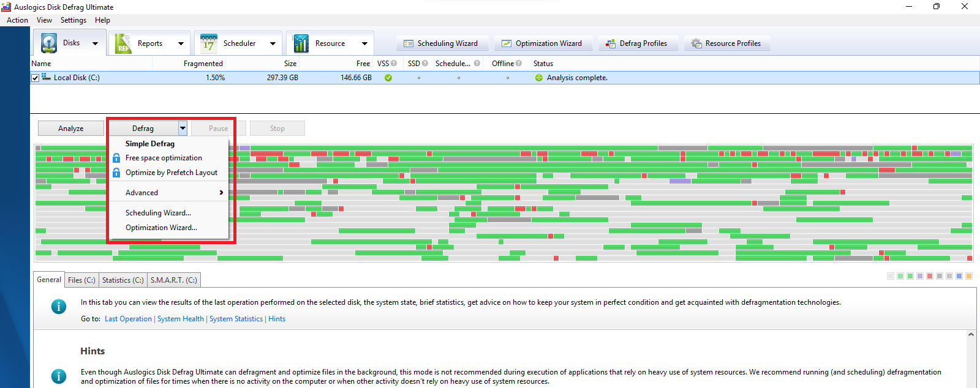
Task: Click the Defrag Profiles toolbar icon
Action: 611,43
